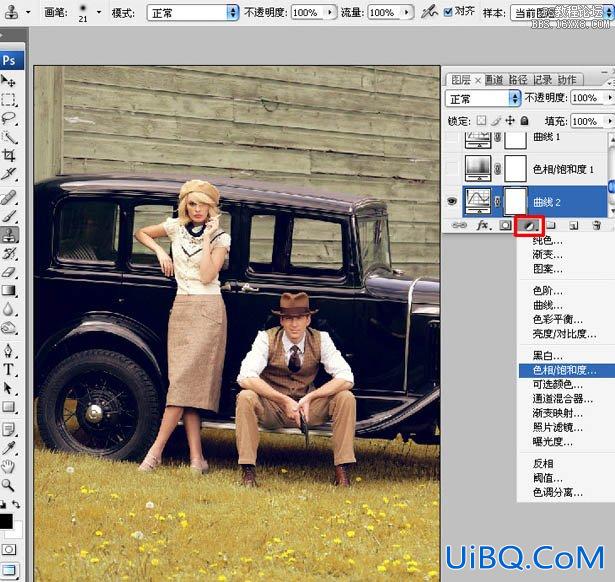This screenshot has height=582, width=615.
Task: Toggle lock transparent pixels
Action: tap(481, 120)
